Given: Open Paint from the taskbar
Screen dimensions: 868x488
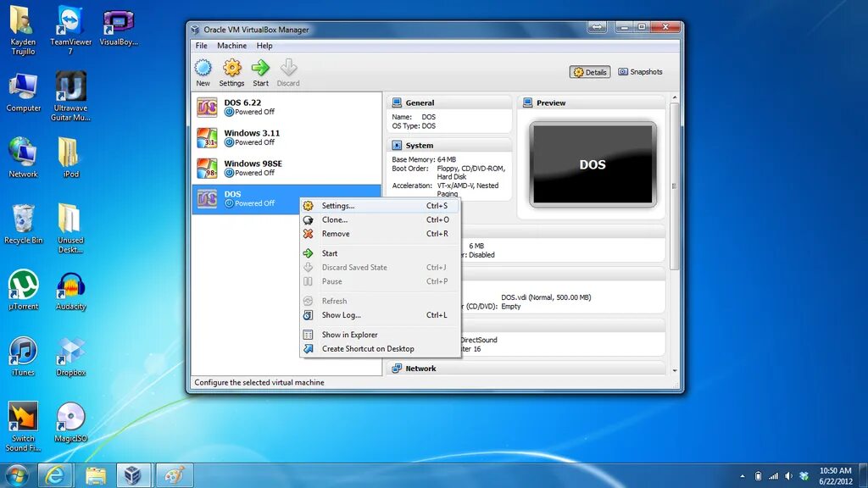Looking at the screenshot, I should pyautogui.click(x=175, y=475).
